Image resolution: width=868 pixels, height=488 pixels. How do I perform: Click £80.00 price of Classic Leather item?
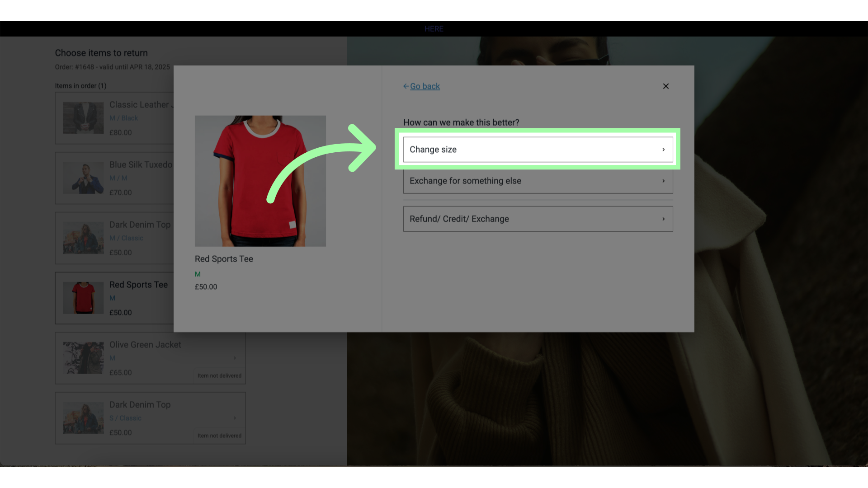click(121, 133)
